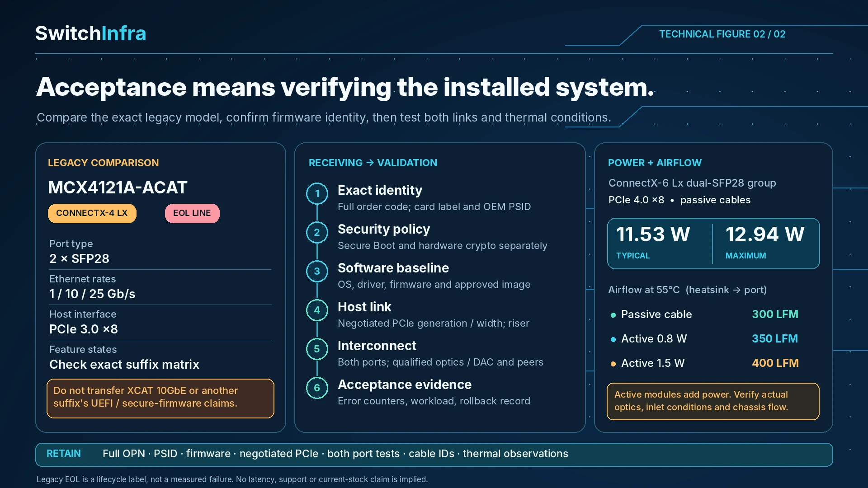
Task: Click the LEGACY COMPARISON heading
Action: (104, 163)
